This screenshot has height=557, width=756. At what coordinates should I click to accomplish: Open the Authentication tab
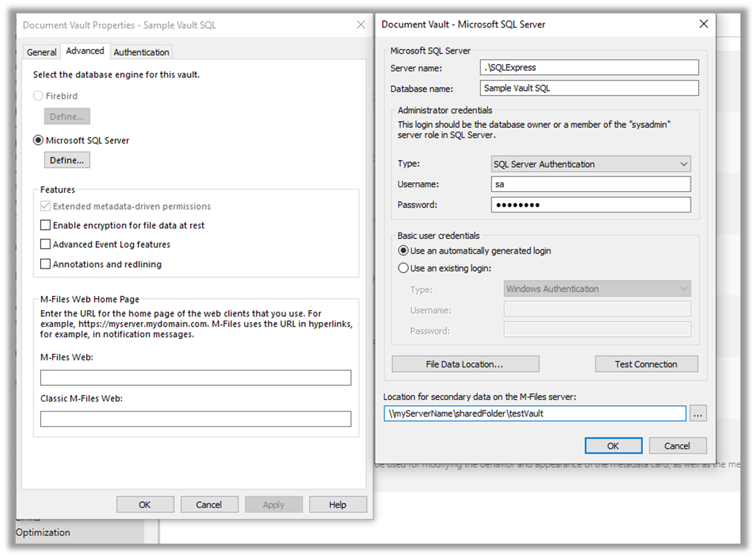pos(141,52)
